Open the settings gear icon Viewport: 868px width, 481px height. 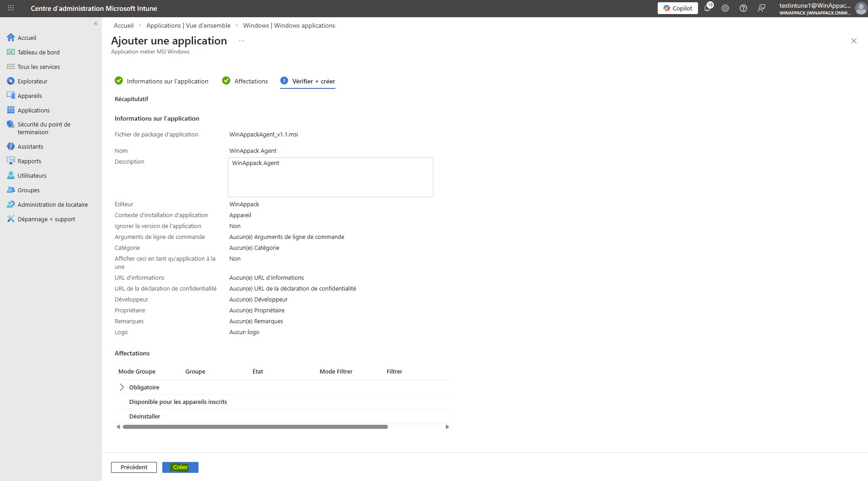pos(725,8)
